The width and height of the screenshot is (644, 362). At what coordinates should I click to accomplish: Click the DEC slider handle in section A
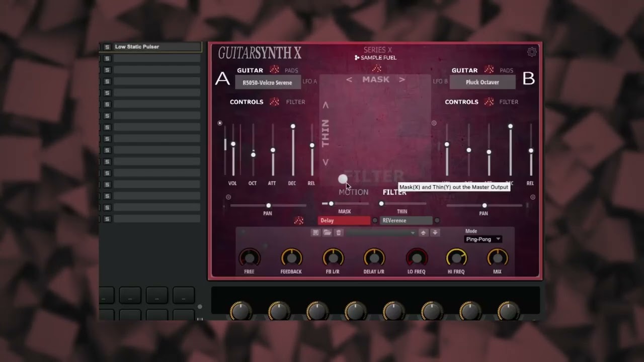tap(293, 126)
